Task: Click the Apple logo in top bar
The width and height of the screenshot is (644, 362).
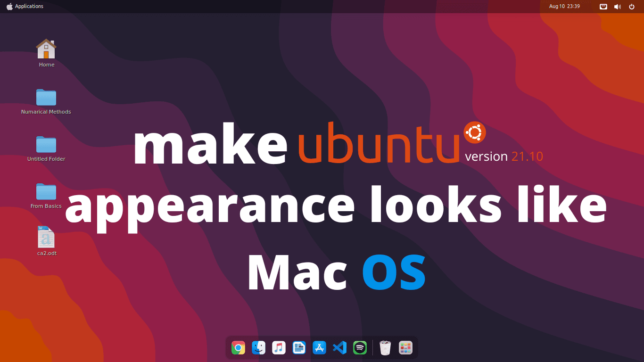Action: (9, 7)
